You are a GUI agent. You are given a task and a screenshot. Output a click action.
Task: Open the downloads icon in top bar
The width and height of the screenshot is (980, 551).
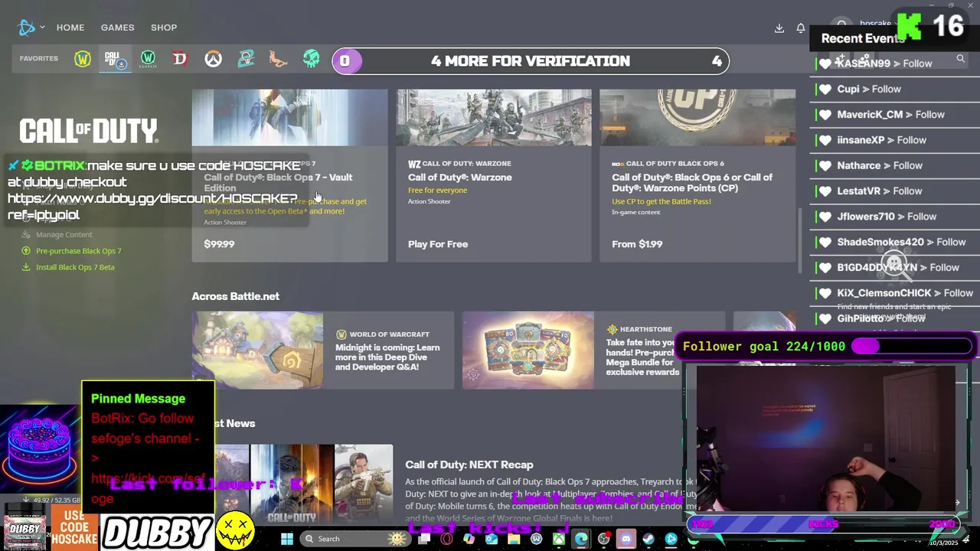[x=779, y=28]
